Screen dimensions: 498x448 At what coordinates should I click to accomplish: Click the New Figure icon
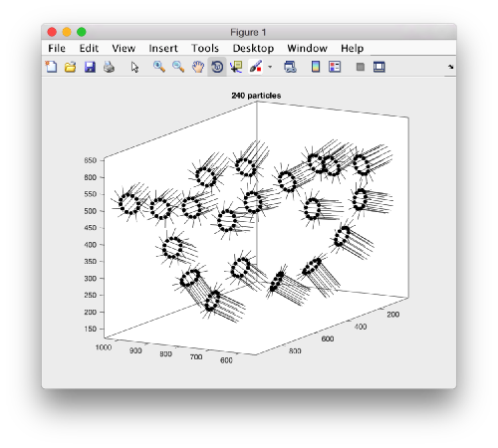51,67
